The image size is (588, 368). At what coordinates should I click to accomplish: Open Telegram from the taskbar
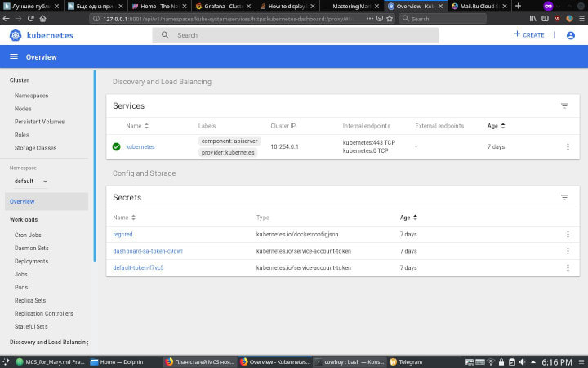410,361
